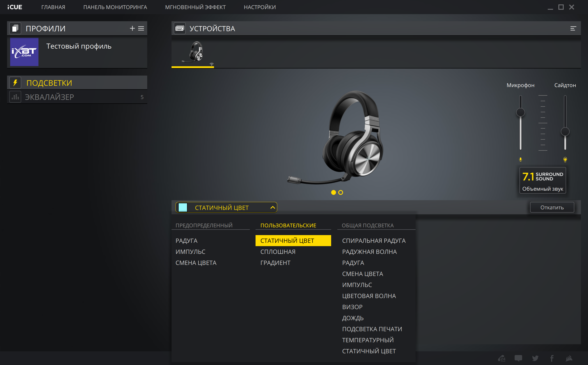Toggle 7.1 Surround Sound button

click(543, 180)
